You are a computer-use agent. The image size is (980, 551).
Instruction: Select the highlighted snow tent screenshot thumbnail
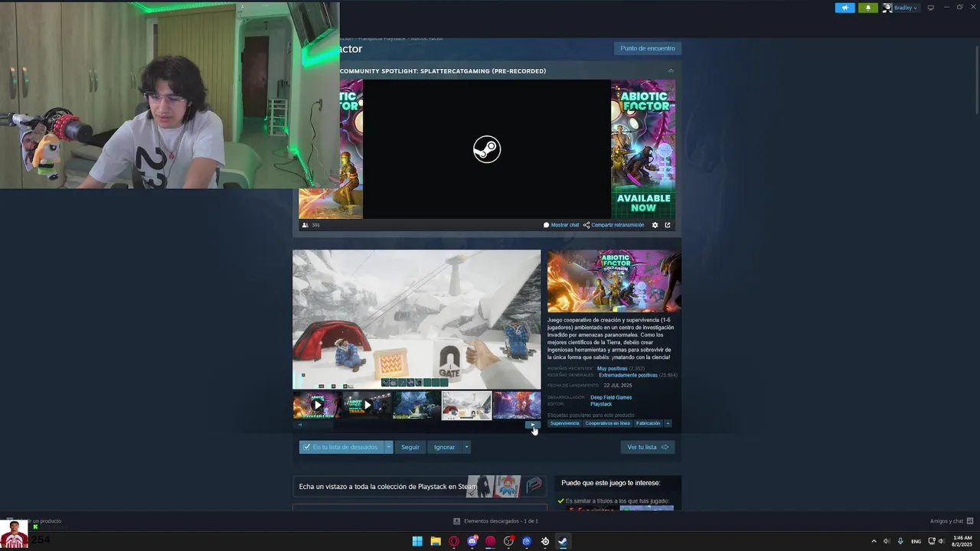(466, 405)
